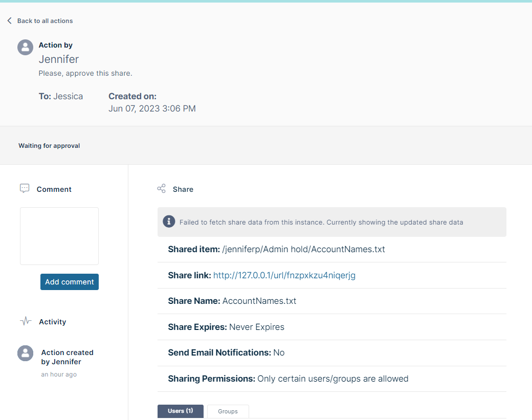Click the Waiting for approval status text

[49, 146]
